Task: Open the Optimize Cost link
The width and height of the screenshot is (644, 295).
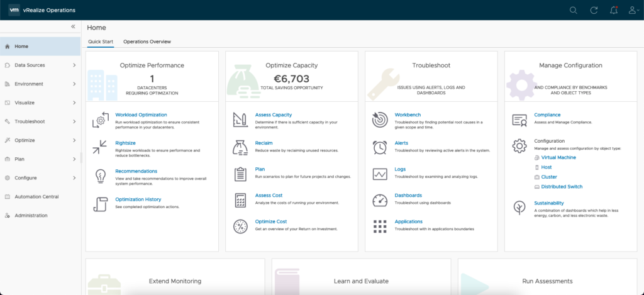Action: (x=270, y=221)
